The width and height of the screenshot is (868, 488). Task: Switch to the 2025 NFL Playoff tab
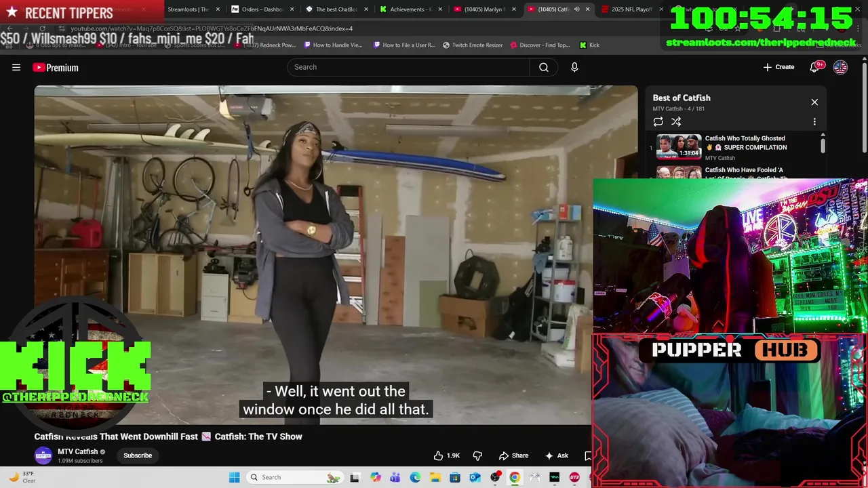629,9
